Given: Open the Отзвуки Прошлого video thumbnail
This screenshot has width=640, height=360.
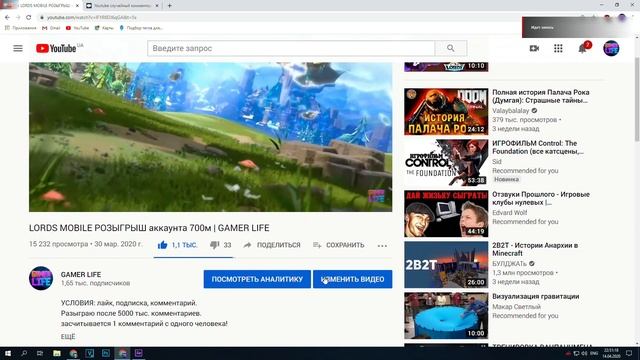Looking at the screenshot, I should pyautogui.click(x=446, y=213).
